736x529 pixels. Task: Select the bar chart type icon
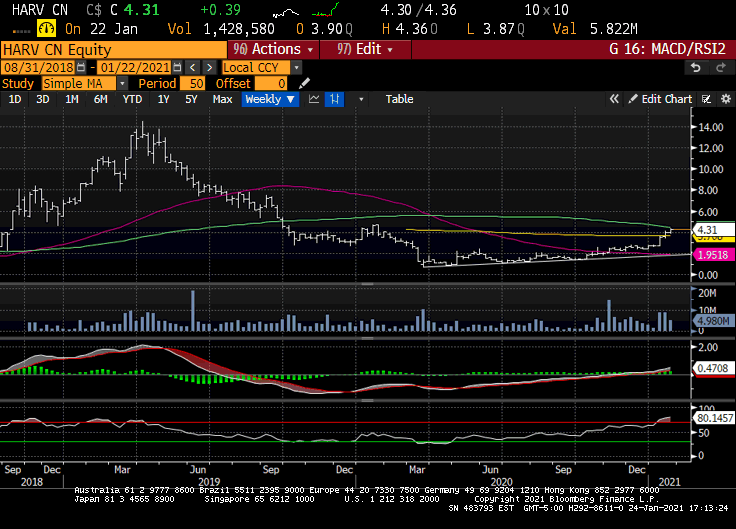(334, 99)
